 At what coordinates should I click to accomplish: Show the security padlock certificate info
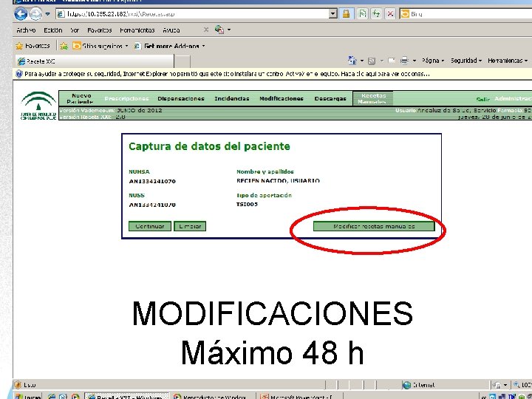coord(346,14)
